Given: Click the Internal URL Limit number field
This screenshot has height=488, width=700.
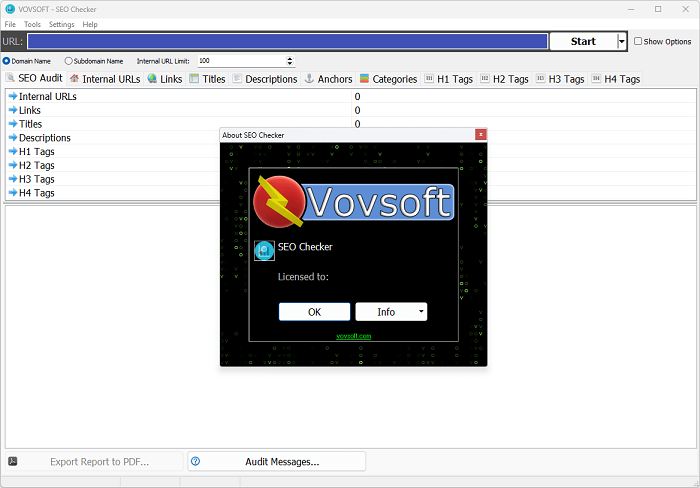Looking at the screenshot, I should coord(242,61).
